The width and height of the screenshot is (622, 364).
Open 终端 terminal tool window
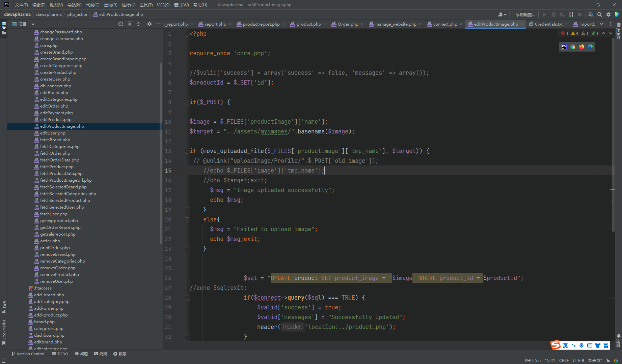click(x=101, y=354)
